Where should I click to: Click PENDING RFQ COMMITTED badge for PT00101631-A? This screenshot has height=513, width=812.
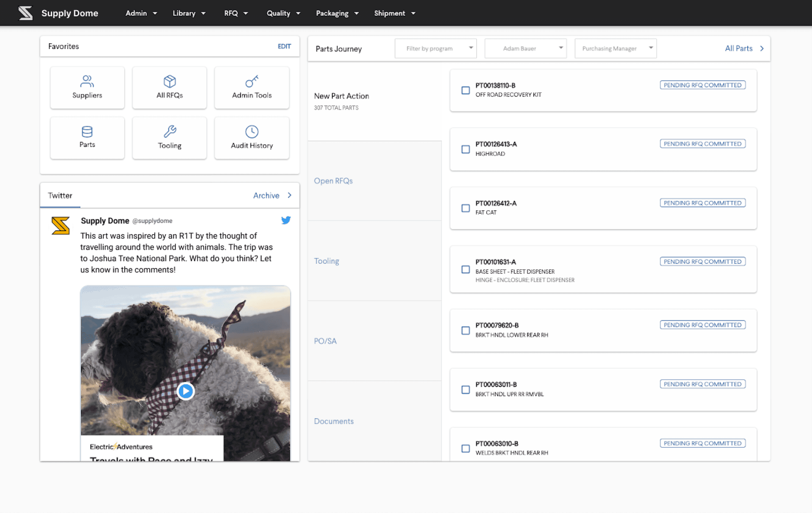702,262
